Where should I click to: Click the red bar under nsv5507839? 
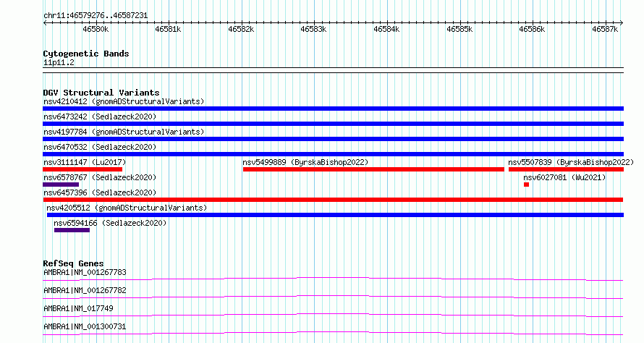pos(566,169)
